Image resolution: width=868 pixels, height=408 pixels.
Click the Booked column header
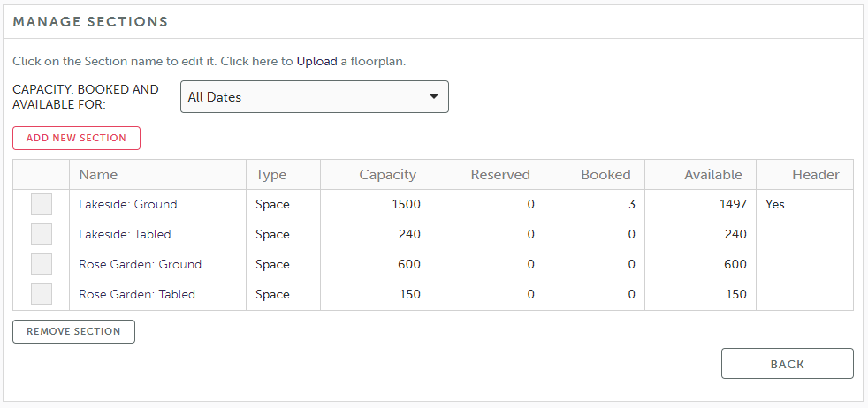[x=605, y=175]
